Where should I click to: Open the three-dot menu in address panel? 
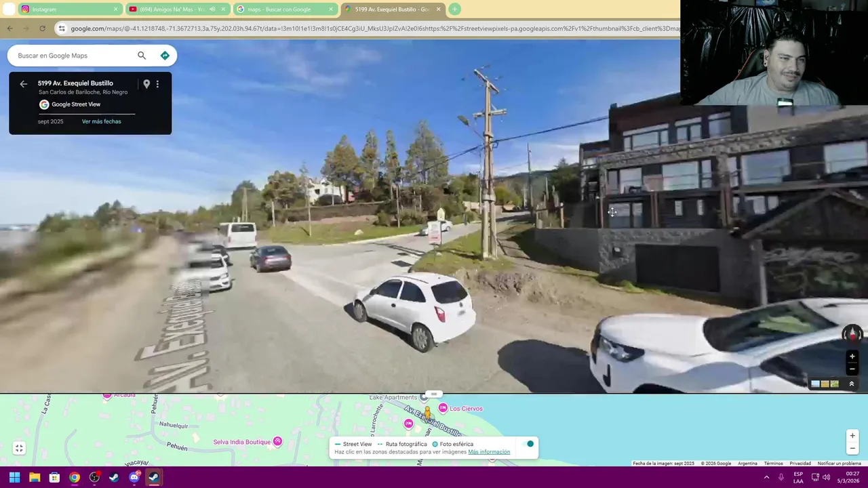157,84
